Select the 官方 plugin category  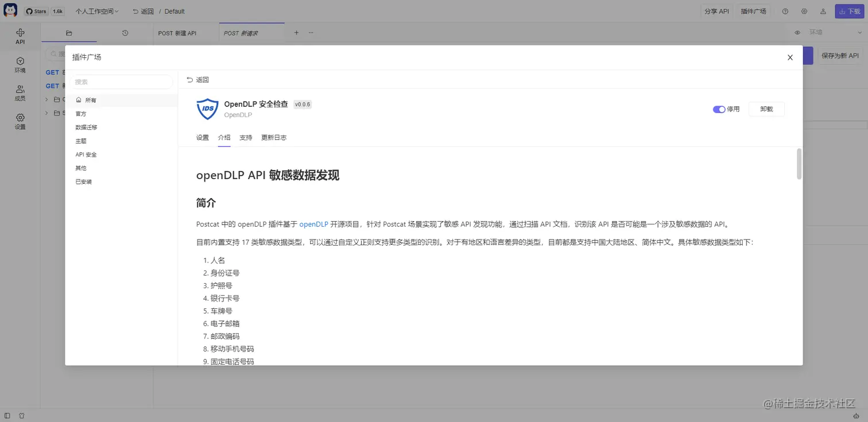point(121,114)
